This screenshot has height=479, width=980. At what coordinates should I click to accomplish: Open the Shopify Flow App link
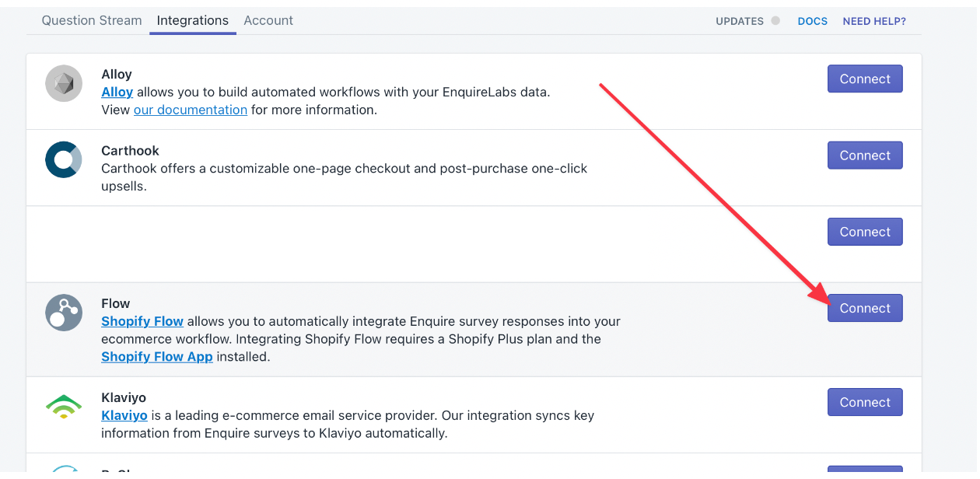157,357
